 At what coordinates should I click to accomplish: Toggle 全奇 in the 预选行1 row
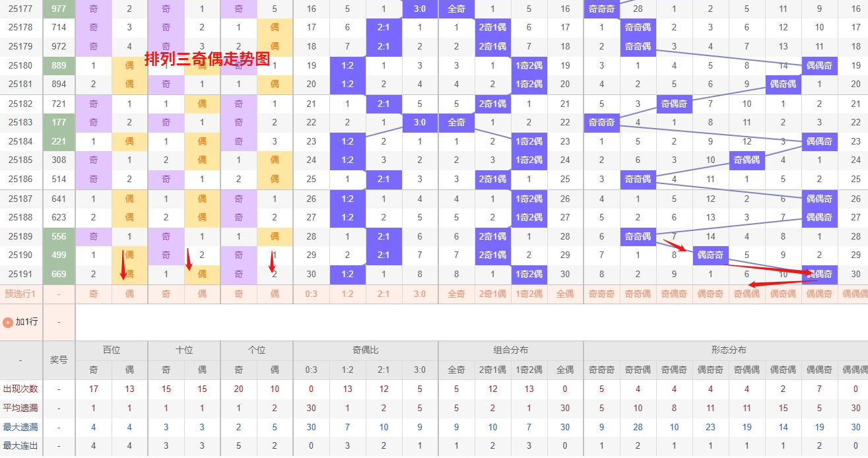point(457,294)
